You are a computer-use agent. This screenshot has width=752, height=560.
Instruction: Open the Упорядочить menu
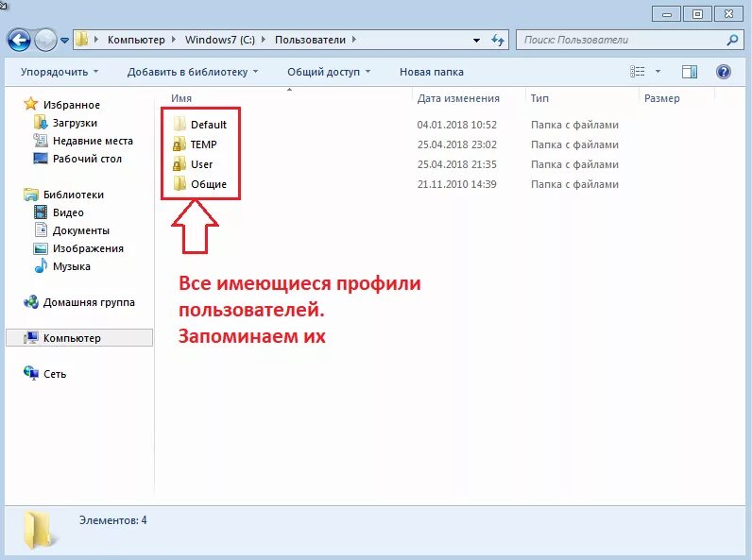pos(59,72)
